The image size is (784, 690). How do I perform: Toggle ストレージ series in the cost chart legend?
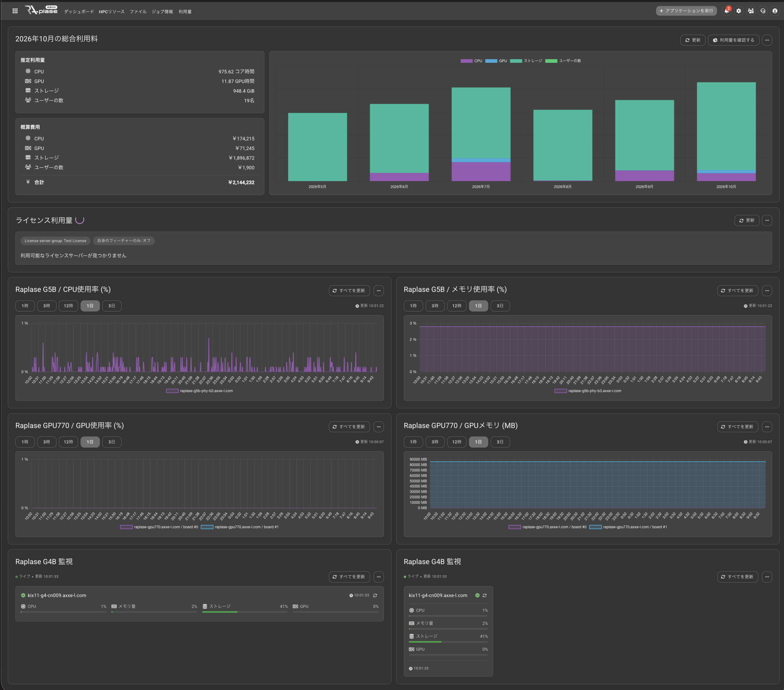(x=526, y=61)
